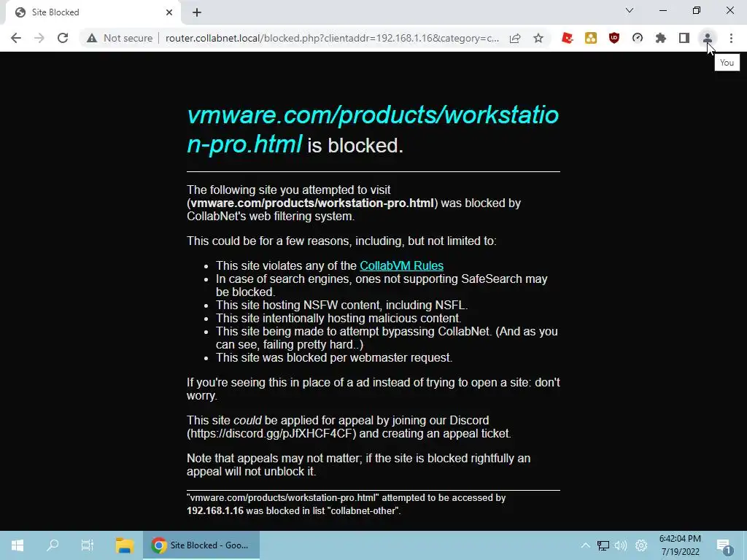
Task: Restore down the Chrome window
Action: click(697, 10)
